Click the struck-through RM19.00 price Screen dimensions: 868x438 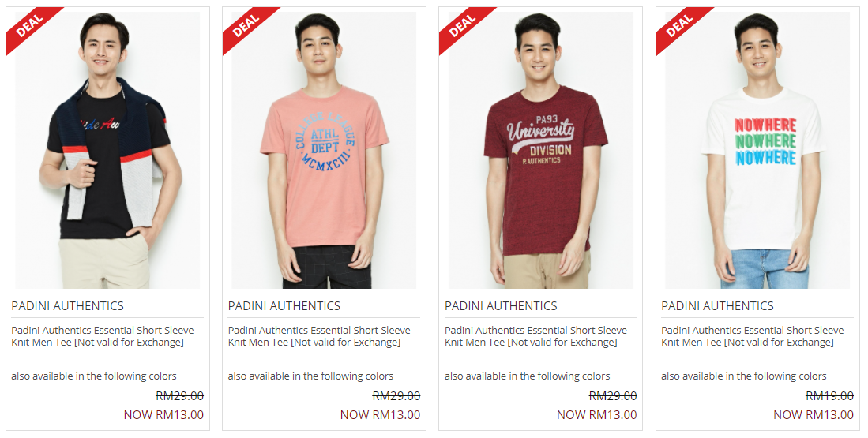click(829, 396)
